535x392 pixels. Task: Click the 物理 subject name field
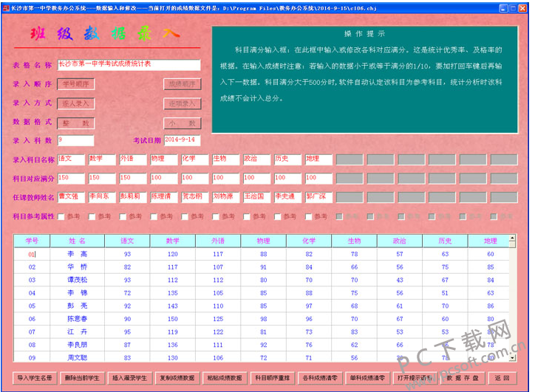pos(164,159)
